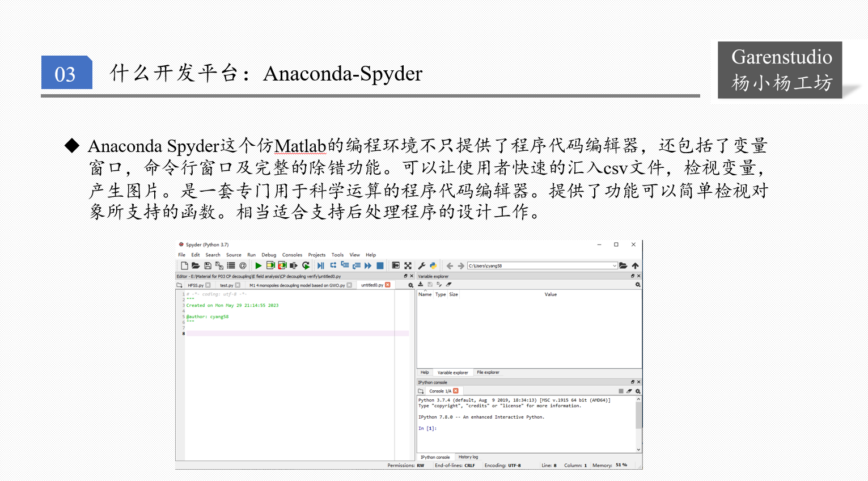868x481 pixels.
Task: Click Re-run last script icon
Action: 306,265
